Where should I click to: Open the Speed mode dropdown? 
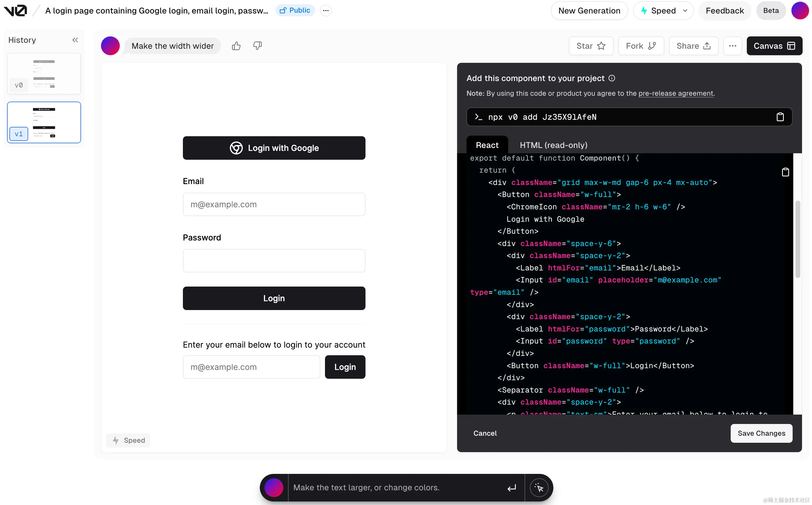pyautogui.click(x=663, y=11)
